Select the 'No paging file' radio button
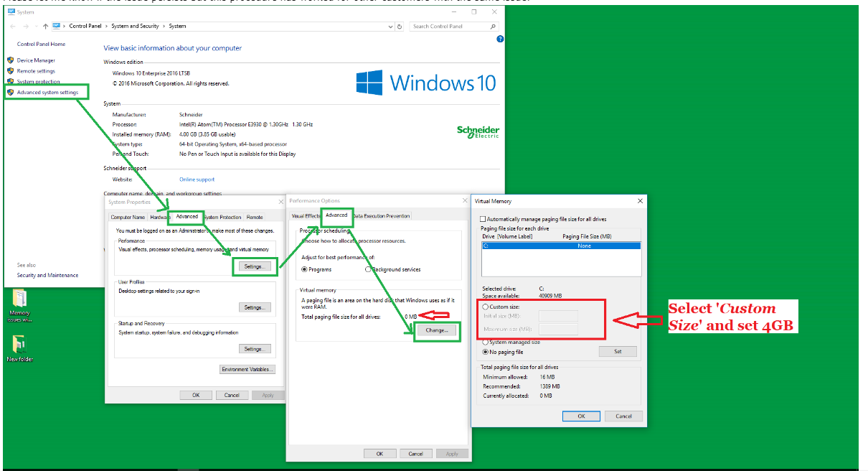The height and width of the screenshot is (471, 868). [x=486, y=352]
